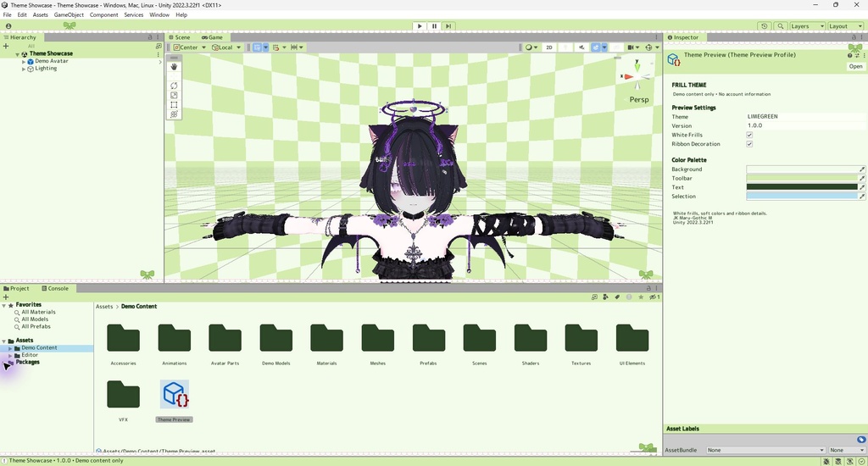868x466 pixels.
Task: Select the Theme Preview asset thumbnail
Action: pyautogui.click(x=175, y=395)
